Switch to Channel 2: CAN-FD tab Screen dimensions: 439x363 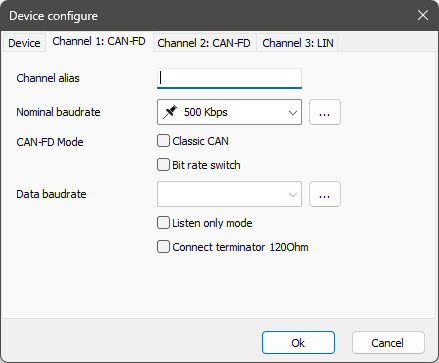tap(204, 43)
